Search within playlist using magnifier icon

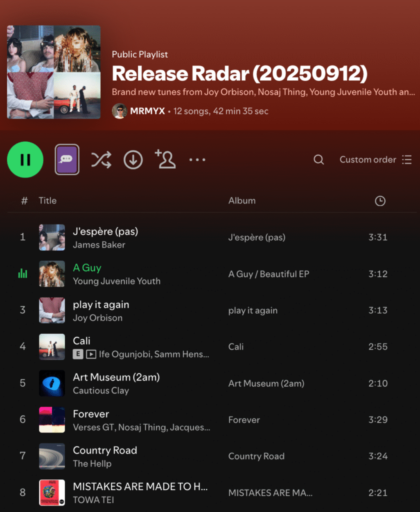coord(319,159)
